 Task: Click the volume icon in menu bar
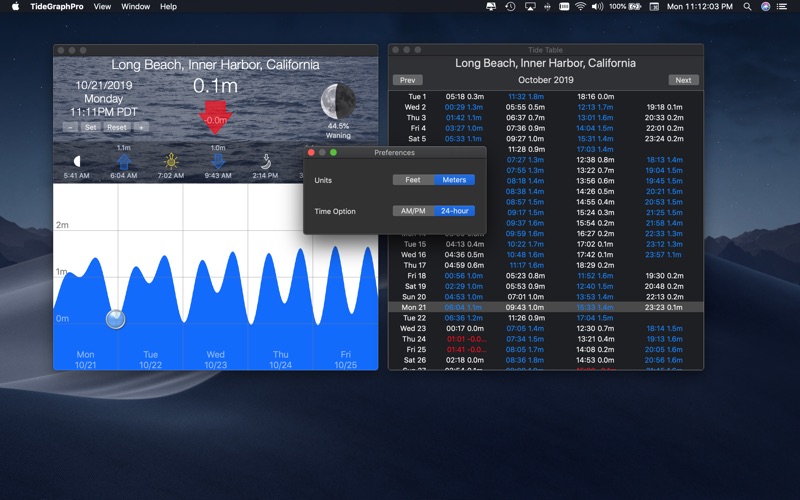pos(597,7)
